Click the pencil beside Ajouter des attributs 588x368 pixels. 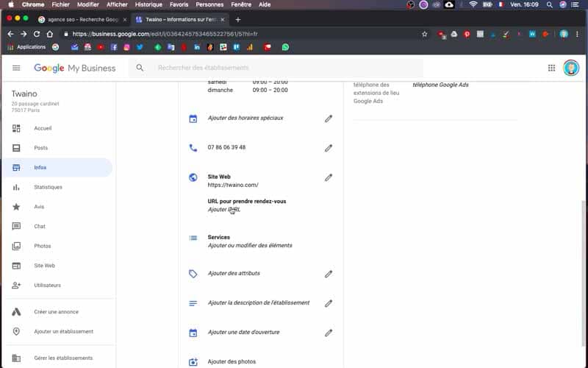pos(329,274)
